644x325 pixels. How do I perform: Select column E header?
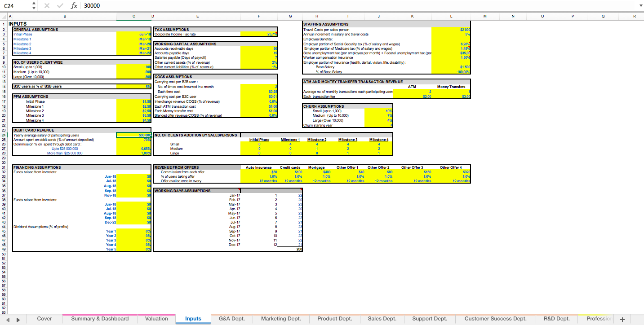197,16
